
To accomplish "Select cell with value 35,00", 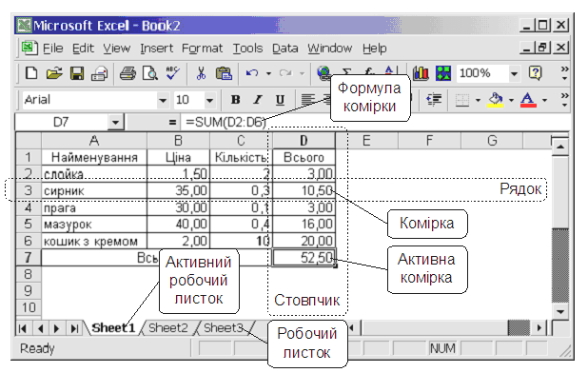I will click(x=179, y=191).
